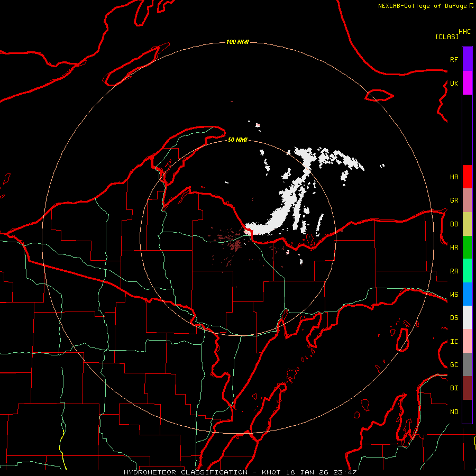Click the BI brown legend swatch
Viewport: 476px width, 476px height.
click(x=467, y=388)
